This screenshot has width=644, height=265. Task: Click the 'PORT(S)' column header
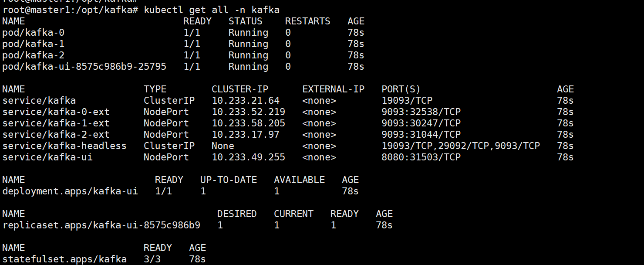pos(401,89)
